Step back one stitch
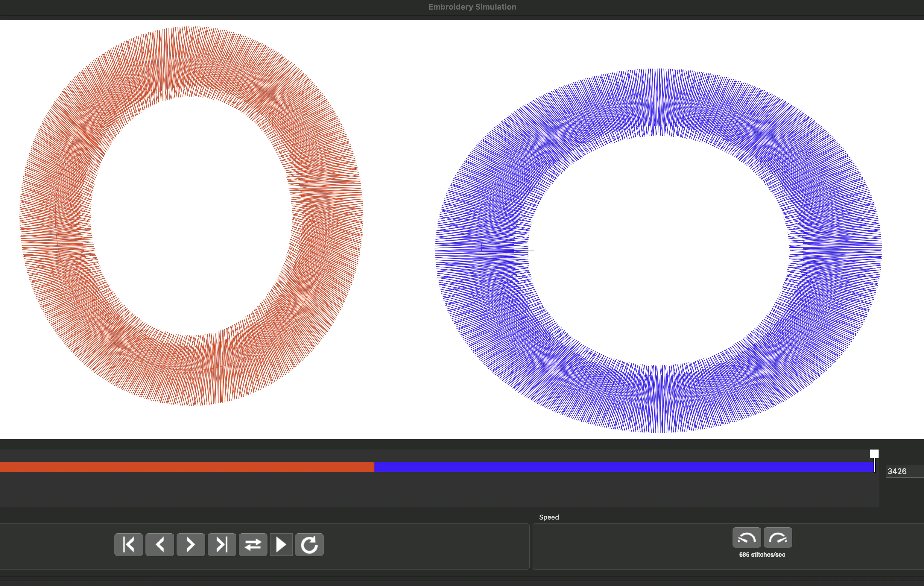The image size is (924, 586). point(159,544)
